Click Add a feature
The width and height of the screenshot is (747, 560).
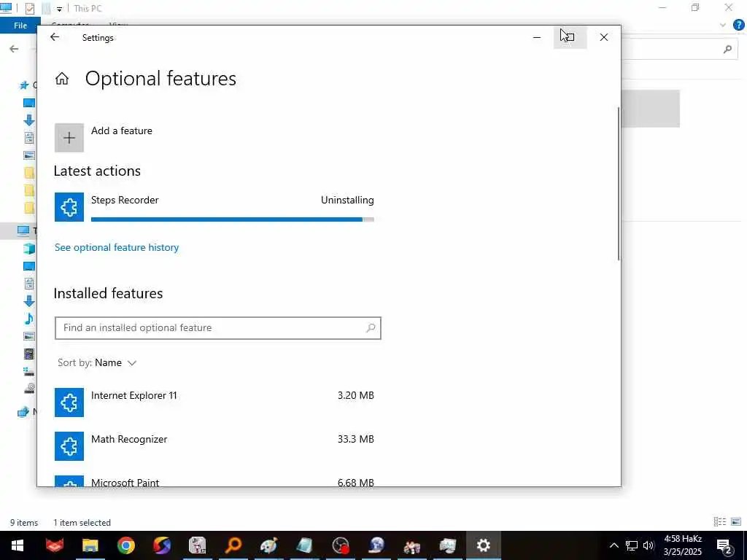pyautogui.click(x=122, y=131)
